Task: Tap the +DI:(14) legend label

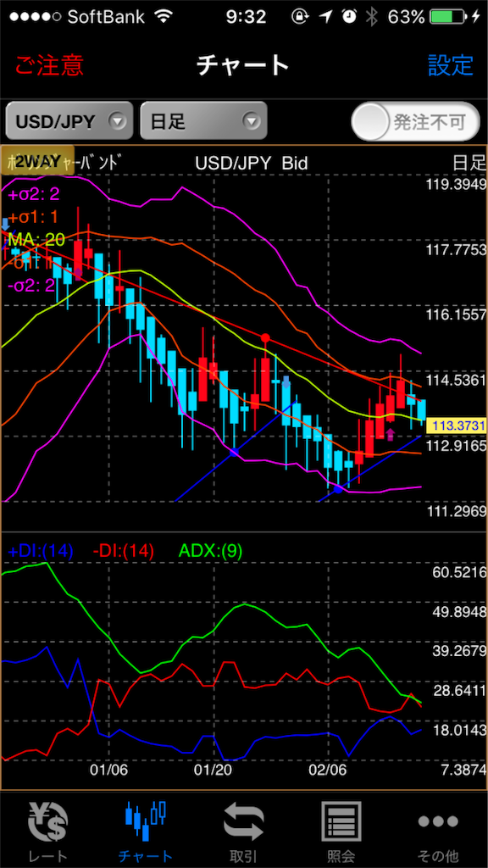Action: tap(41, 551)
